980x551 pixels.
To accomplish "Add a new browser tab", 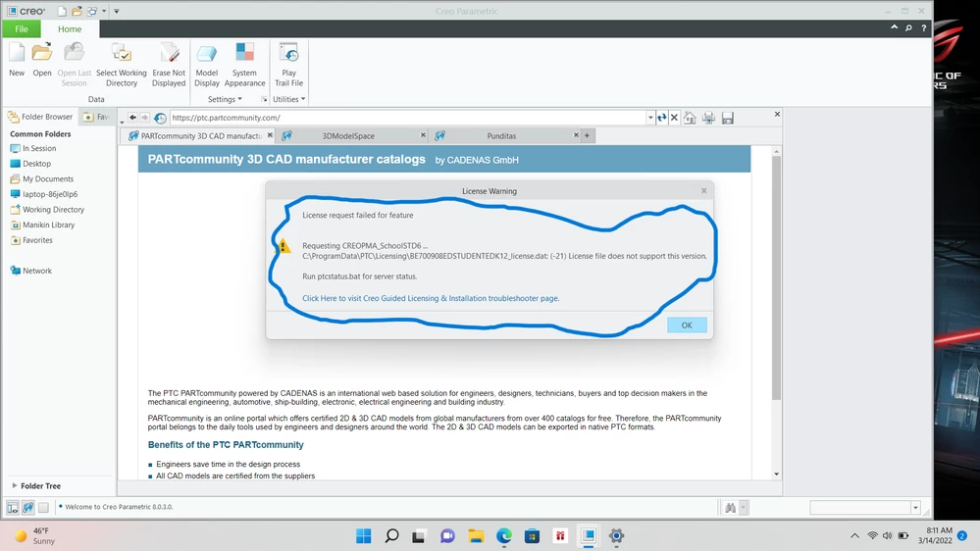I will tap(587, 135).
